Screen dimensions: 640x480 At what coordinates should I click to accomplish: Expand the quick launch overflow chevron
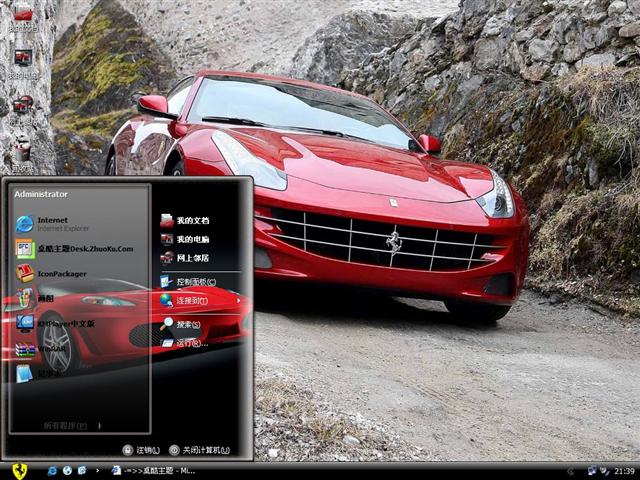point(98,471)
